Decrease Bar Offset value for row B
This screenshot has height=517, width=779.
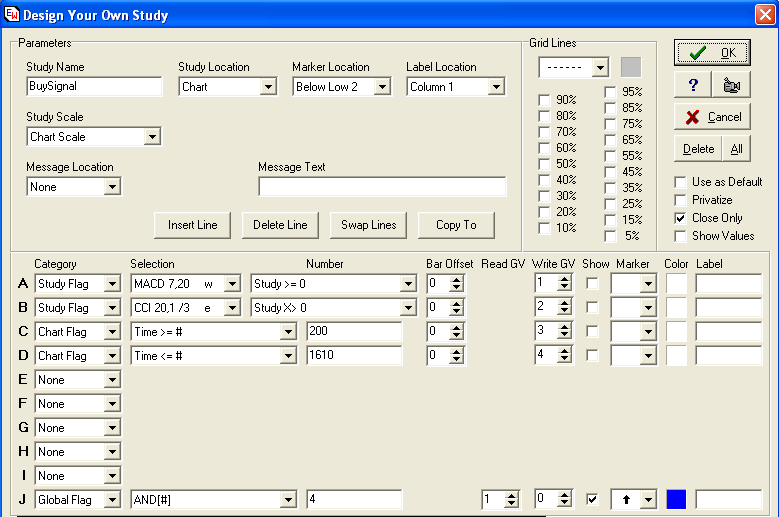(457, 312)
